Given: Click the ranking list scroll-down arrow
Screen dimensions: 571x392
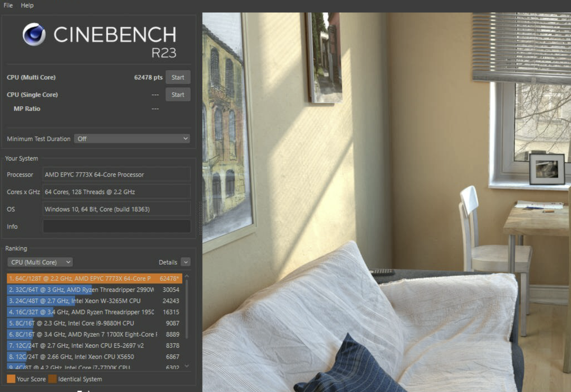Looking at the screenshot, I should [187, 366].
